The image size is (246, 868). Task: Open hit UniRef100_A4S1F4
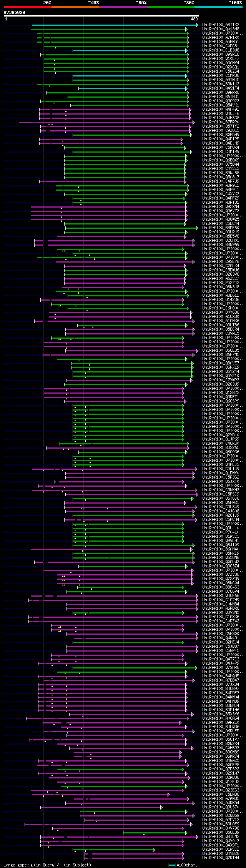(x=221, y=88)
